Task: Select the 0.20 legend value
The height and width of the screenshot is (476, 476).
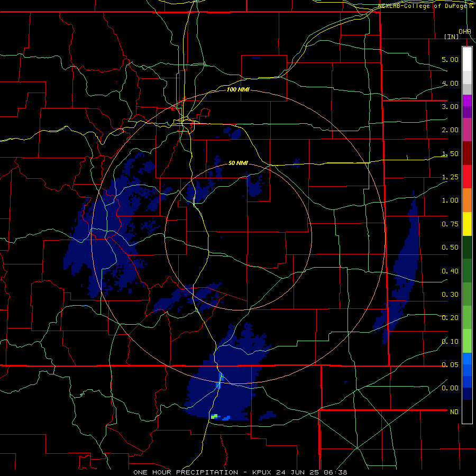Action: click(x=450, y=318)
